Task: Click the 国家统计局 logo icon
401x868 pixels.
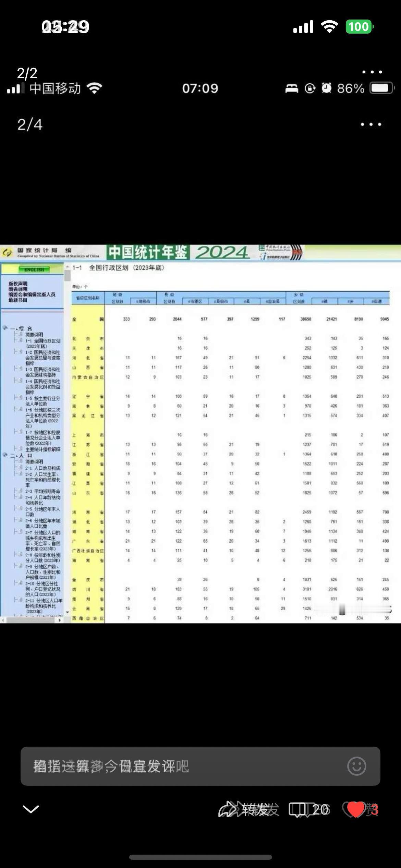Action: point(7,253)
